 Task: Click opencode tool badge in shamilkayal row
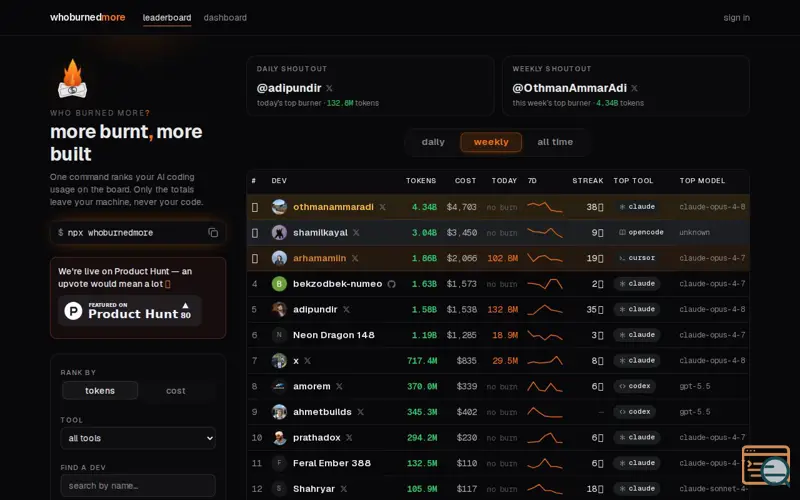click(x=641, y=232)
